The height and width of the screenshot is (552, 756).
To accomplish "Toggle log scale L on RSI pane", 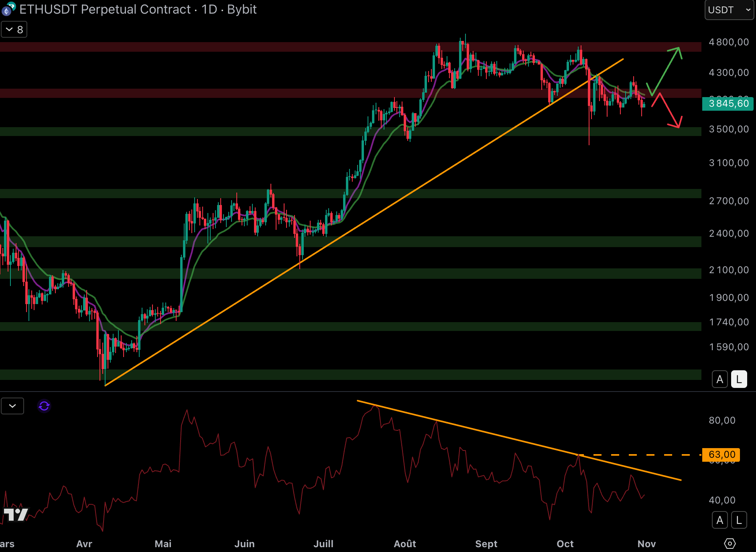I will [739, 520].
